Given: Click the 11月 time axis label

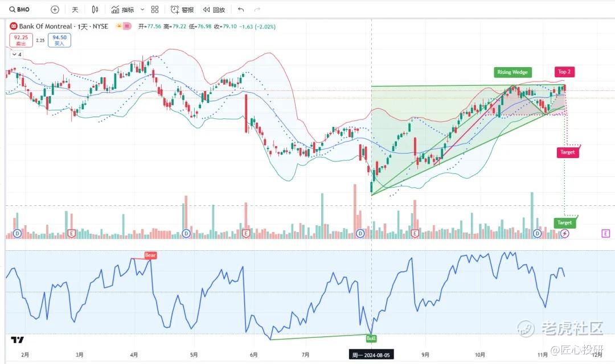Looking at the screenshot, I should (543, 354).
